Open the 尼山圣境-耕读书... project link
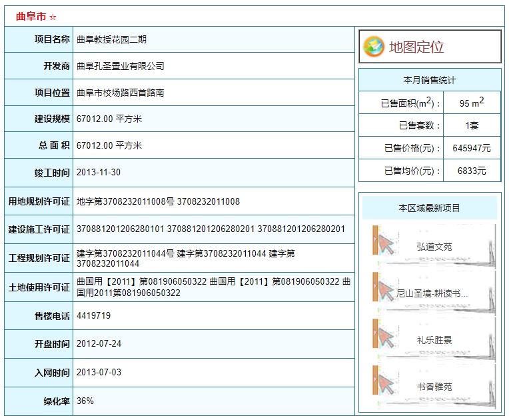This screenshot has width=509, height=420. [432, 293]
